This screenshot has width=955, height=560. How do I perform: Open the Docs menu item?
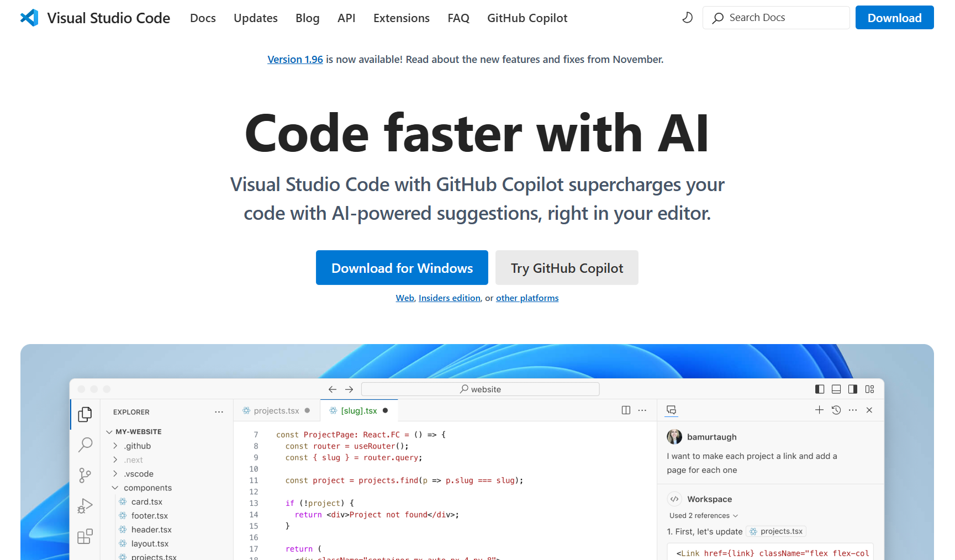(203, 18)
